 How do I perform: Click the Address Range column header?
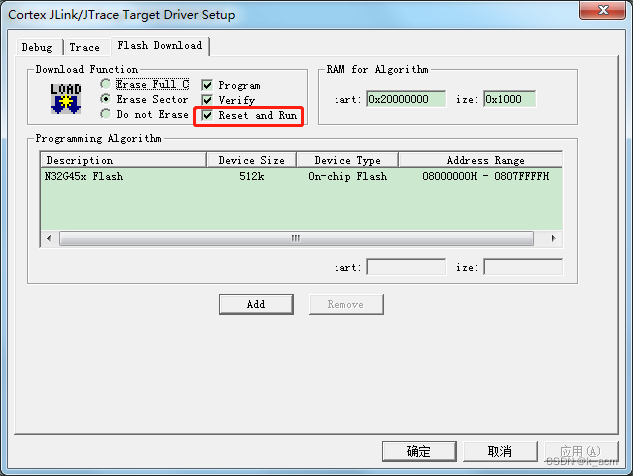[481, 160]
